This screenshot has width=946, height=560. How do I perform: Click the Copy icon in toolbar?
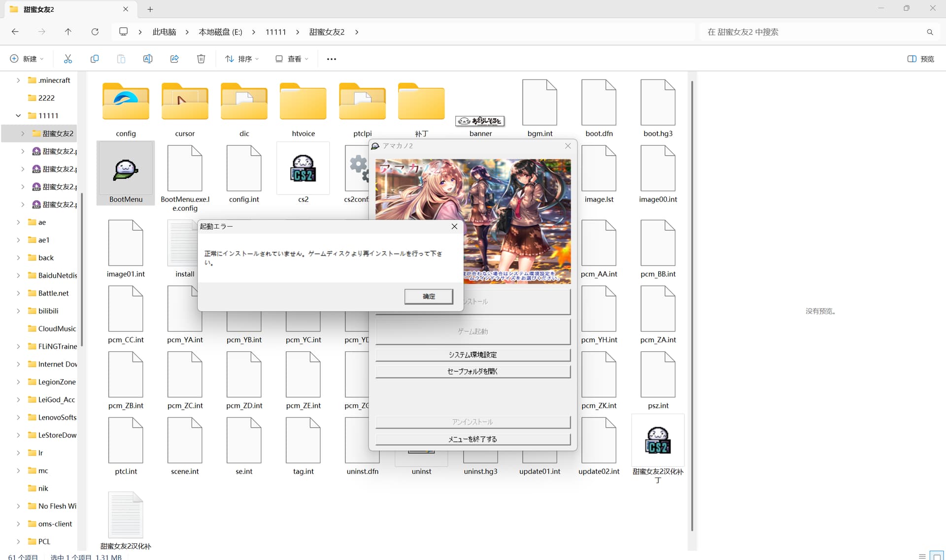pos(95,59)
